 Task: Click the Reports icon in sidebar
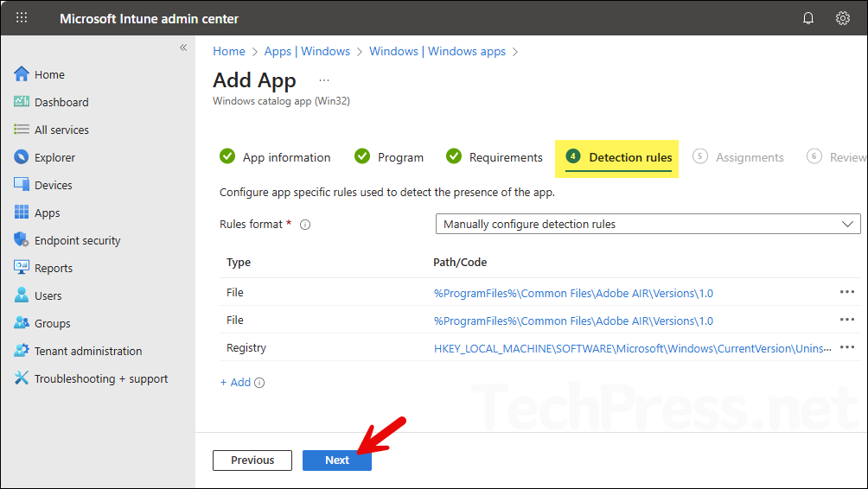(x=22, y=267)
